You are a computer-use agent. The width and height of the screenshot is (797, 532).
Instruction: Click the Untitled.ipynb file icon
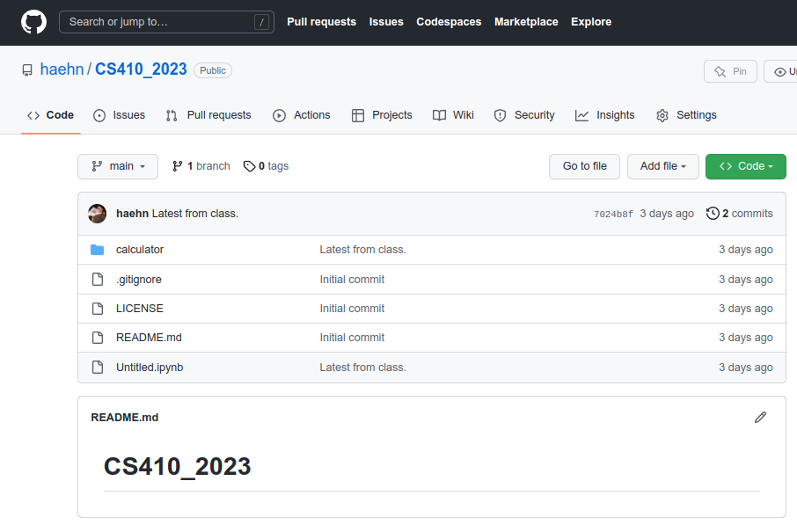pos(97,367)
